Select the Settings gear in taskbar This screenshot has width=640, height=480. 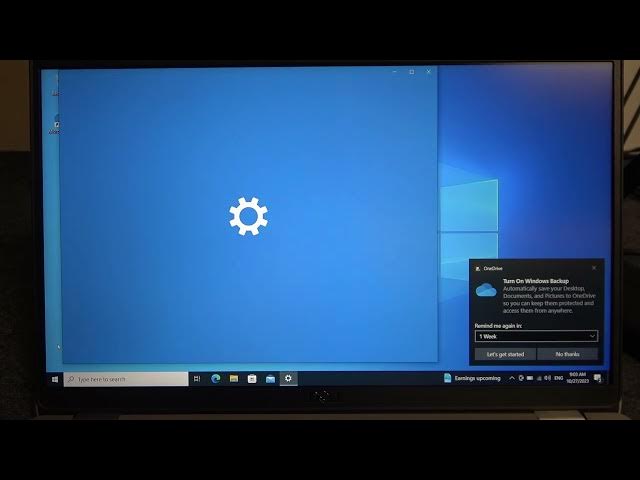click(289, 379)
